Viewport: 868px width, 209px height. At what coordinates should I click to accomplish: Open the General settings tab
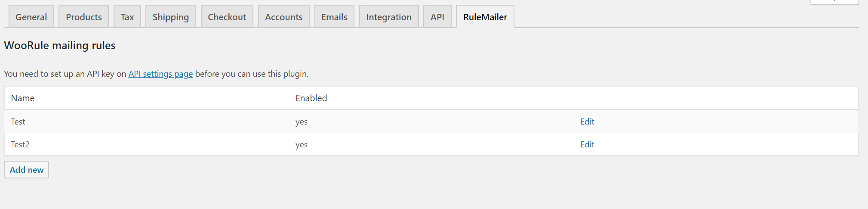pos(31,17)
